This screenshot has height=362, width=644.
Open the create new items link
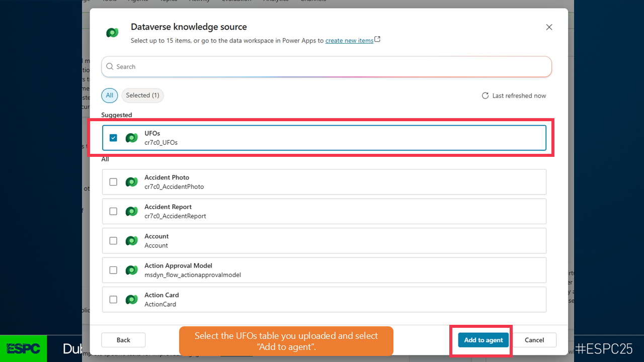coord(349,41)
